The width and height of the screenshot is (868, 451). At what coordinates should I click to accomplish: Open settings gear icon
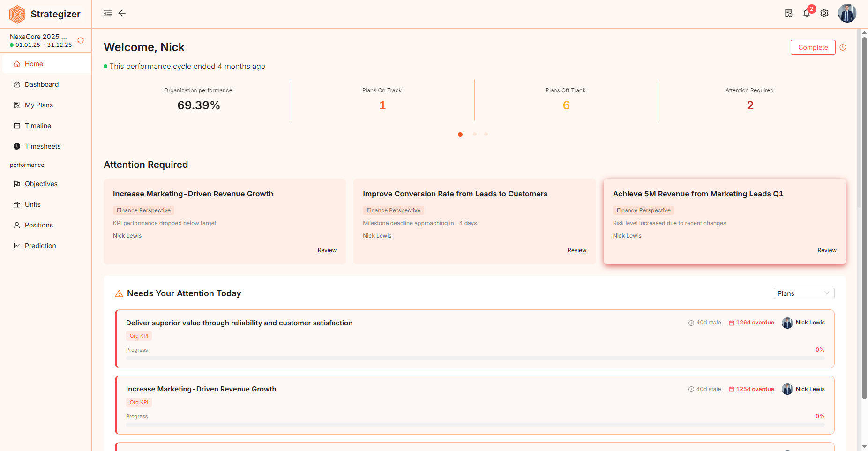click(x=824, y=13)
